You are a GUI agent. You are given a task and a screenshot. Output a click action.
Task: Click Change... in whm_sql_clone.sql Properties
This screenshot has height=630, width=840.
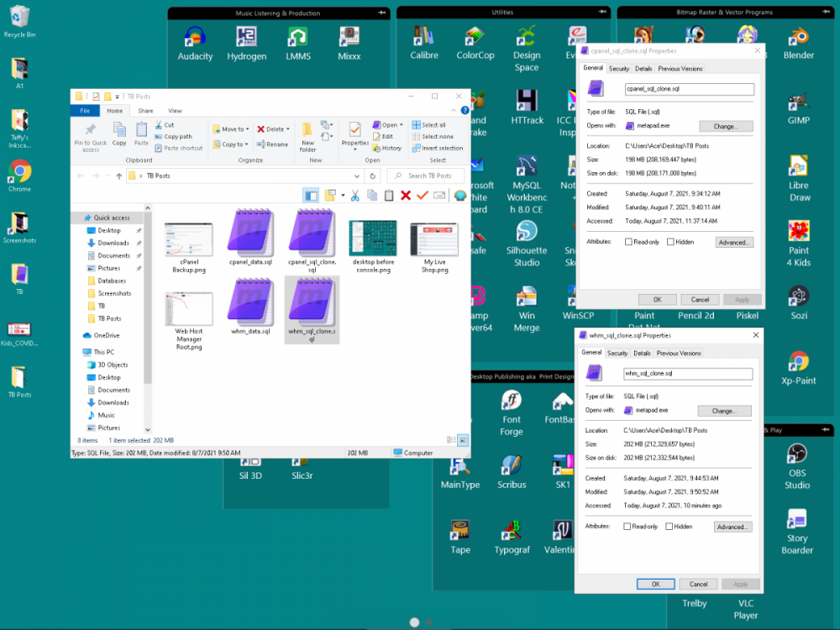pyautogui.click(x=723, y=411)
